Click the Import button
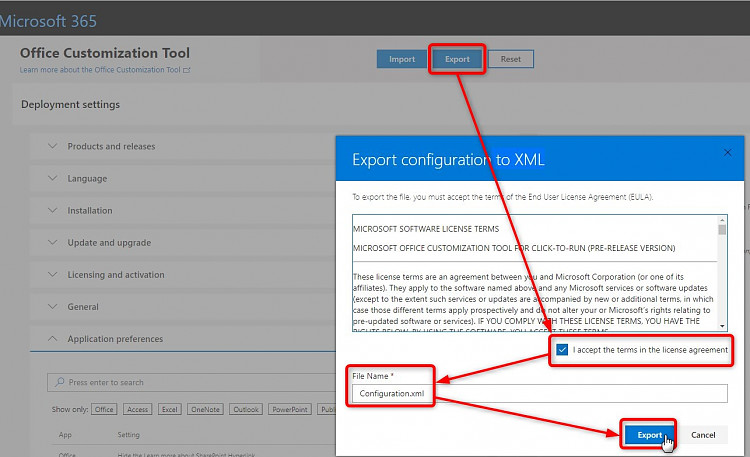Image resolution: width=750 pixels, height=457 pixels. pos(402,59)
